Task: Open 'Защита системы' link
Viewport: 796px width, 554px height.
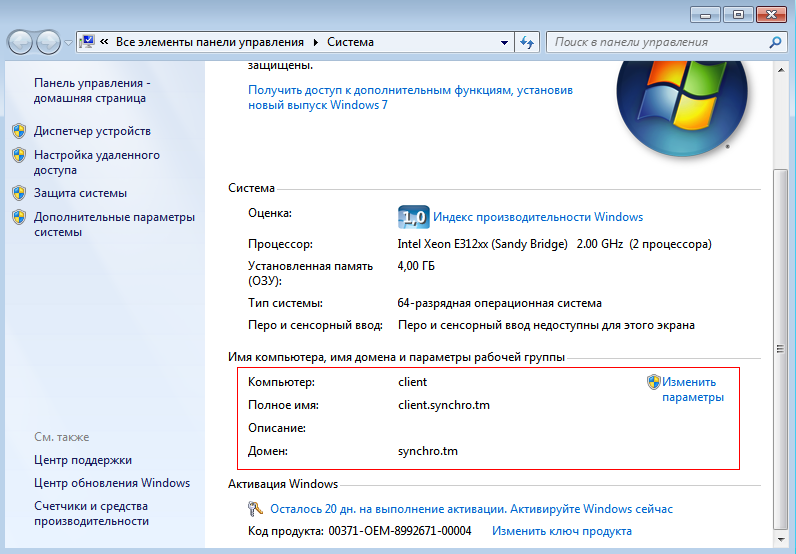Action: [x=80, y=193]
